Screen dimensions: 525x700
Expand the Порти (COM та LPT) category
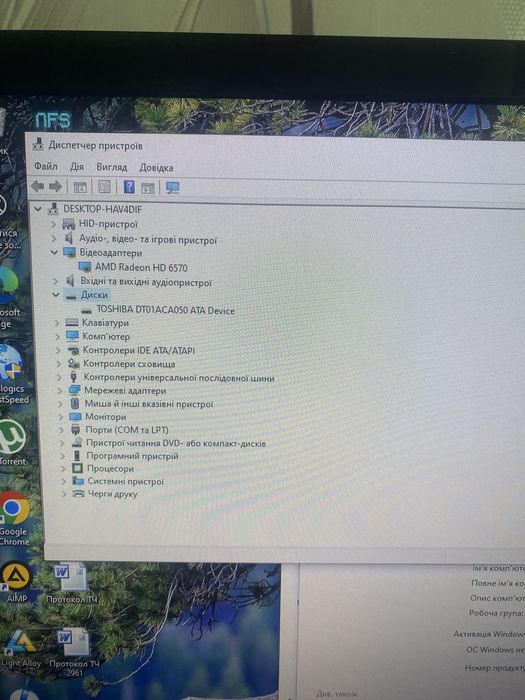[61, 429]
